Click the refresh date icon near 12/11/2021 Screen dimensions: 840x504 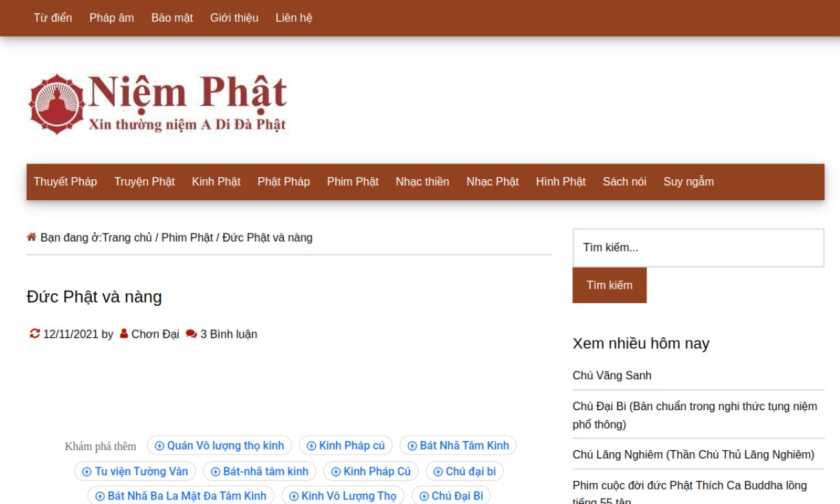point(35,333)
